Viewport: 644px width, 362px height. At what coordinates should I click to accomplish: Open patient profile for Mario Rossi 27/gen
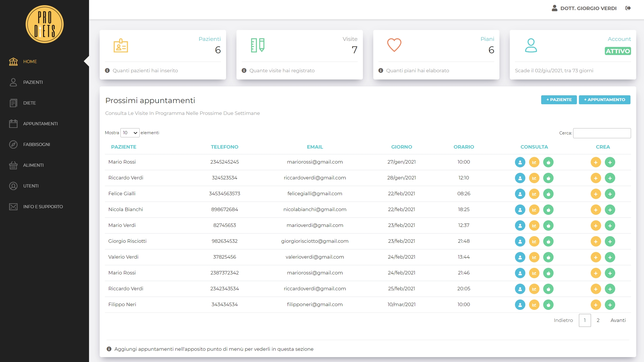(520, 162)
